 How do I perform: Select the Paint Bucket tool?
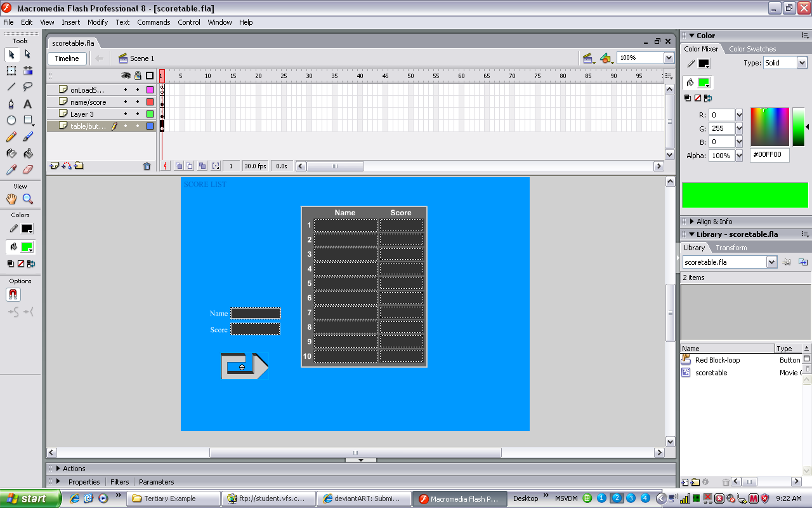click(x=28, y=153)
